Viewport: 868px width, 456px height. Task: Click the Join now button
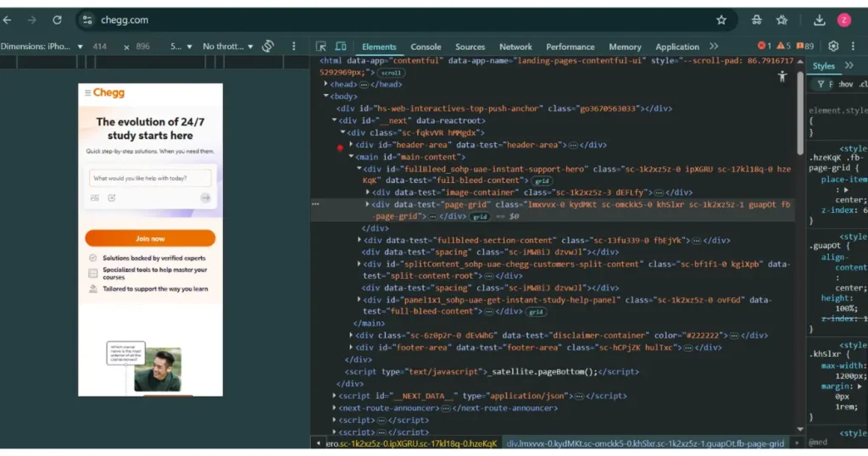(x=150, y=238)
